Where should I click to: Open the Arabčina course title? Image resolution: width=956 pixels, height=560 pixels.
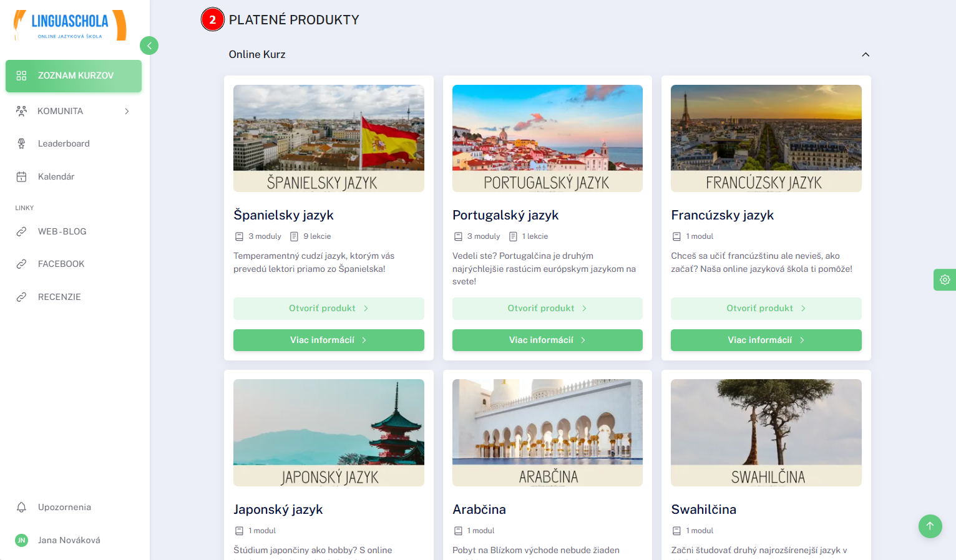click(479, 509)
